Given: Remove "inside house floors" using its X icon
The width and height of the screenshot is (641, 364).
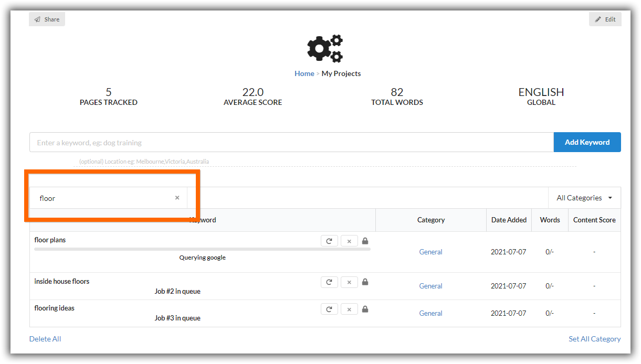Looking at the screenshot, I should [x=349, y=282].
